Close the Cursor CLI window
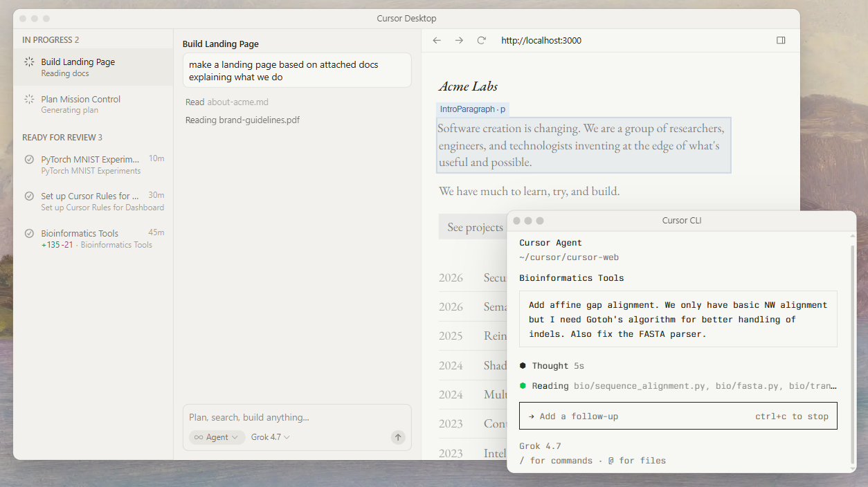Image resolution: width=868 pixels, height=487 pixels. [x=516, y=221]
